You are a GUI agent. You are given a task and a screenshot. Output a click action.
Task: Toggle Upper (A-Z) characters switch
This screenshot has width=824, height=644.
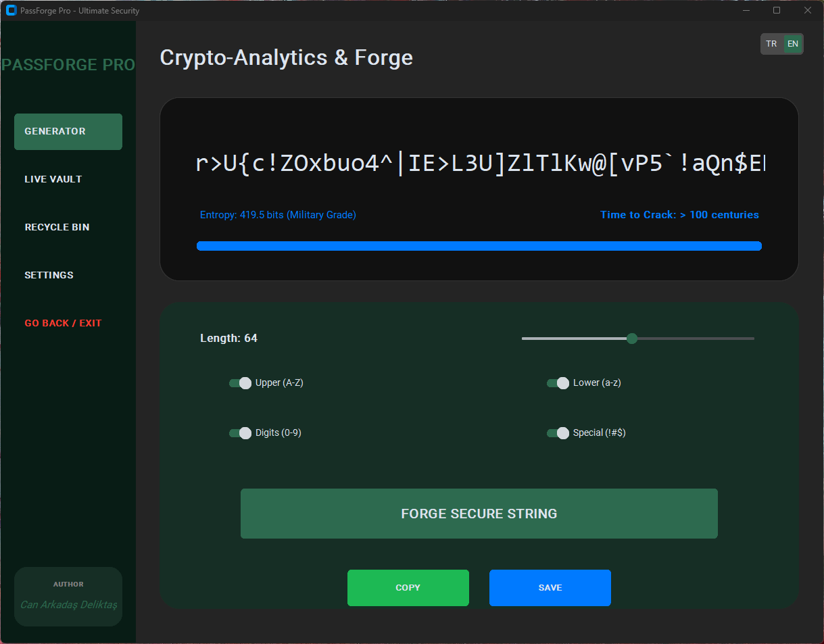(240, 383)
